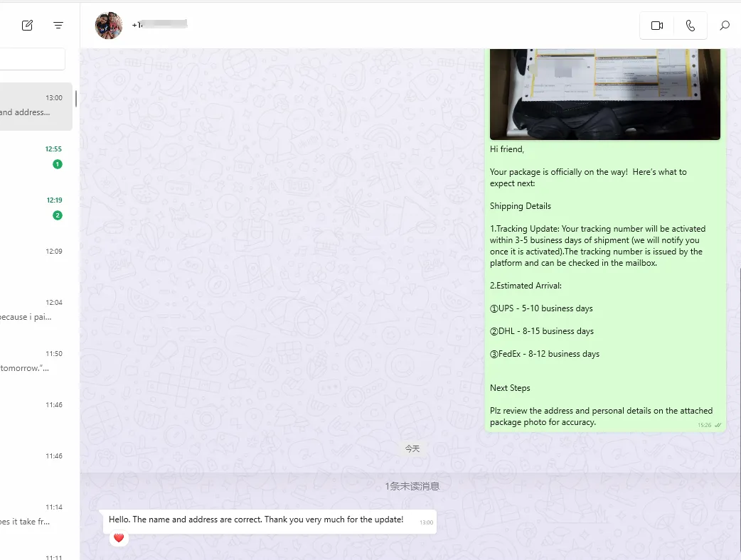Image resolution: width=741 pixels, height=560 pixels.
Task: Open the chat timestamped 12:19
Action: 36,208
